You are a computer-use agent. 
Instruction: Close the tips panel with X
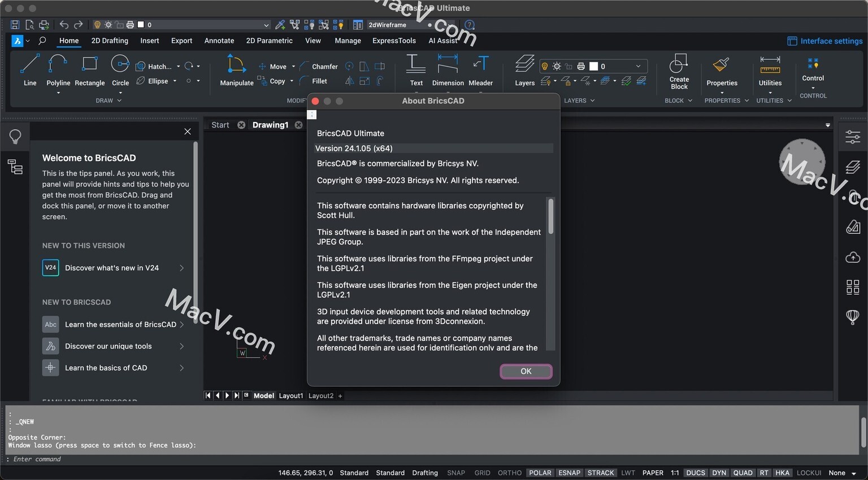(188, 132)
